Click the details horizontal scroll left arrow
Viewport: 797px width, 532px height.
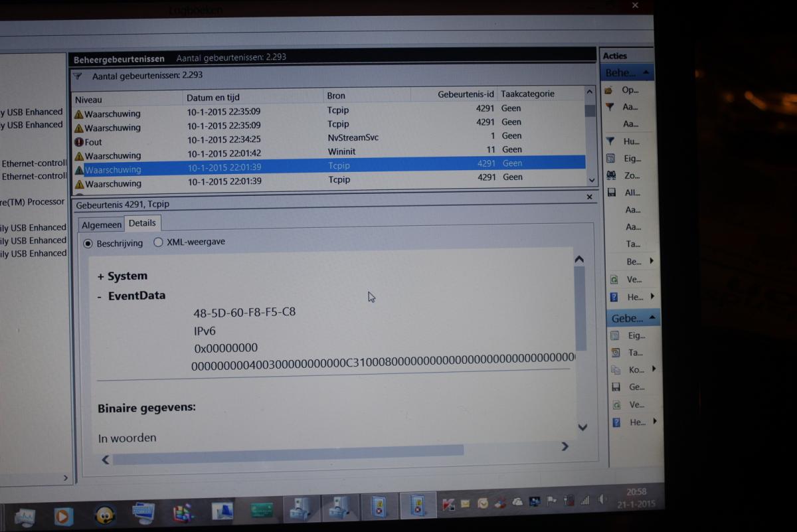(x=105, y=459)
